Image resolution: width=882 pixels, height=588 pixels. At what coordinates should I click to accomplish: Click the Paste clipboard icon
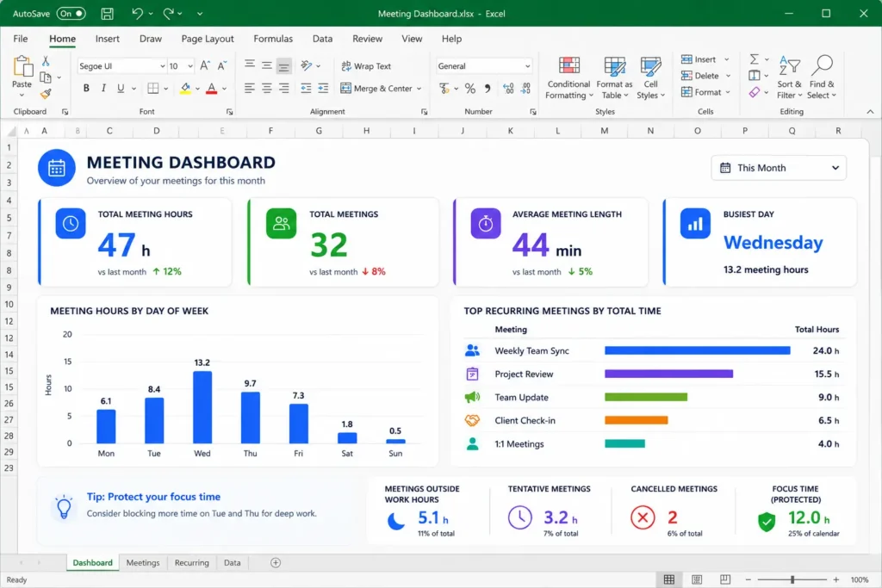pyautogui.click(x=22, y=66)
